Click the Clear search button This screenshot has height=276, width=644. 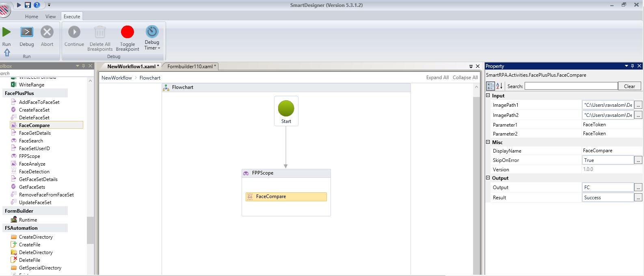(x=629, y=86)
